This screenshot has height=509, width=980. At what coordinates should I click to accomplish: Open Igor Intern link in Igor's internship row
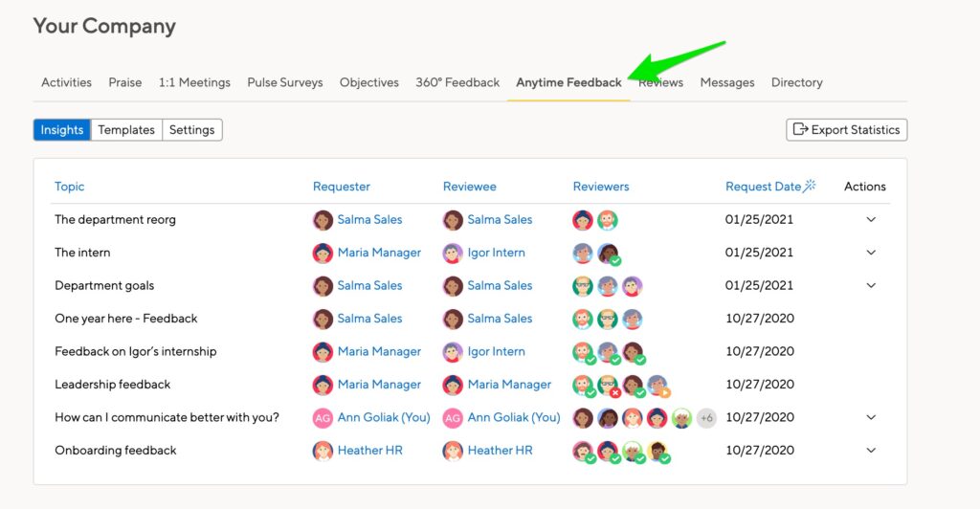(497, 352)
